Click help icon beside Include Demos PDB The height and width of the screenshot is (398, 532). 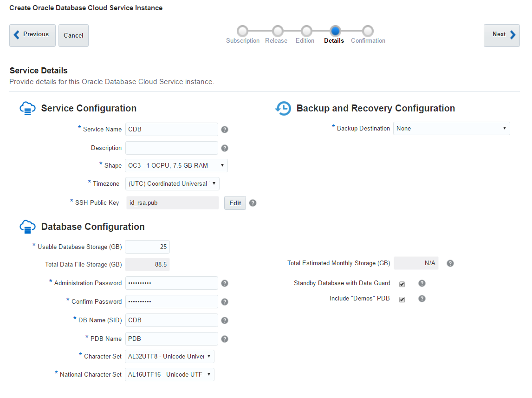(x=422, y=299)
